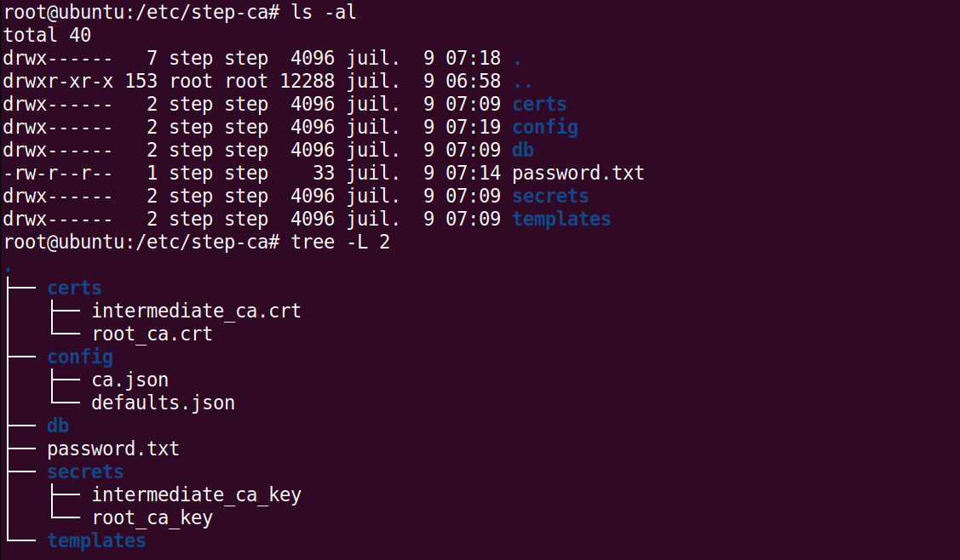Click the "total 40" output line
960x560 pixels.
coord(47,35)
